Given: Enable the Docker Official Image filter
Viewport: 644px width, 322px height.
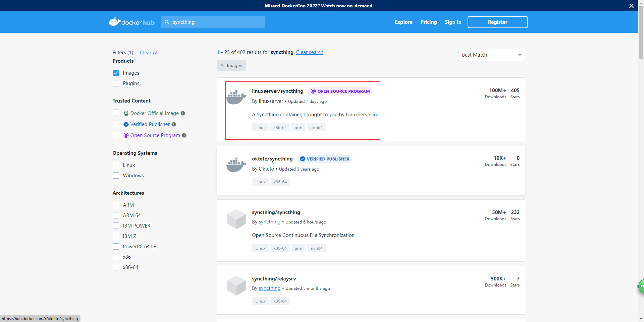Looking at the screenshot, I should (x=116, y=113).
